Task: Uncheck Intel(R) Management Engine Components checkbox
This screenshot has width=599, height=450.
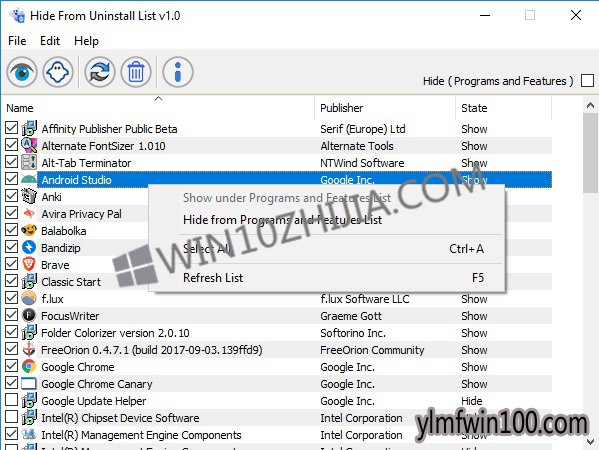Action: click(x=11, y=434)
